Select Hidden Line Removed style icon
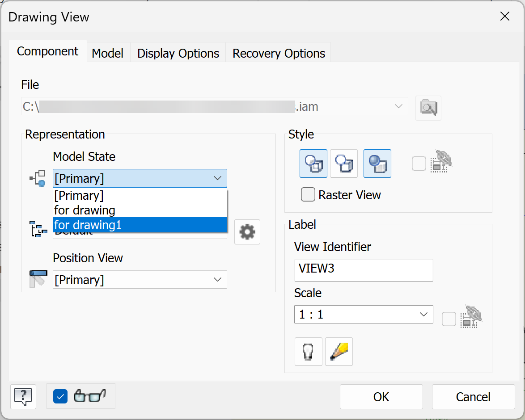The image size is (525, 420). coord(344,164)
